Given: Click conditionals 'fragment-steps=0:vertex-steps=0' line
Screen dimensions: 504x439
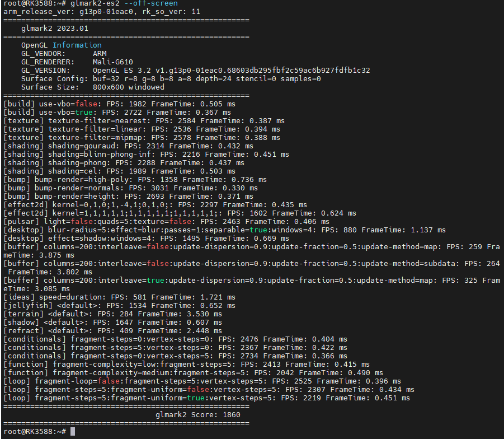Looking at the screenshot, I should [x=176, y=339].
